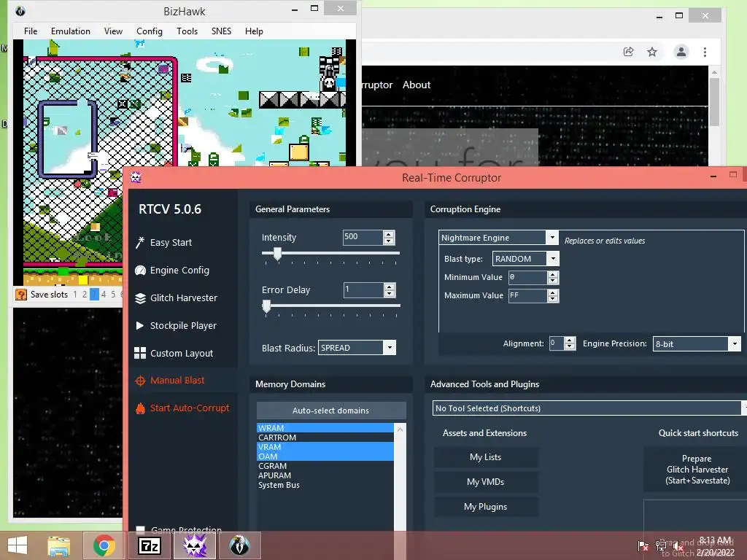Click the BizHawk title bar icon
Screen dimensions: 747x560
20,11
